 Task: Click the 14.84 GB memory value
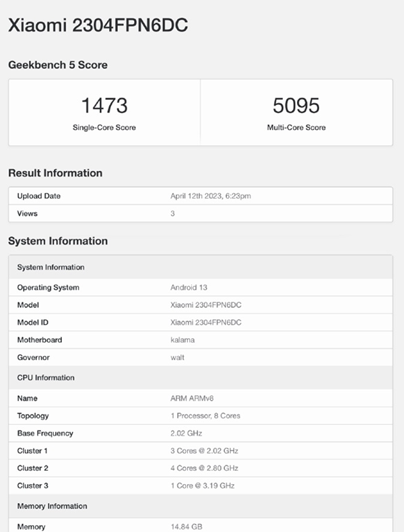point(185,527)
